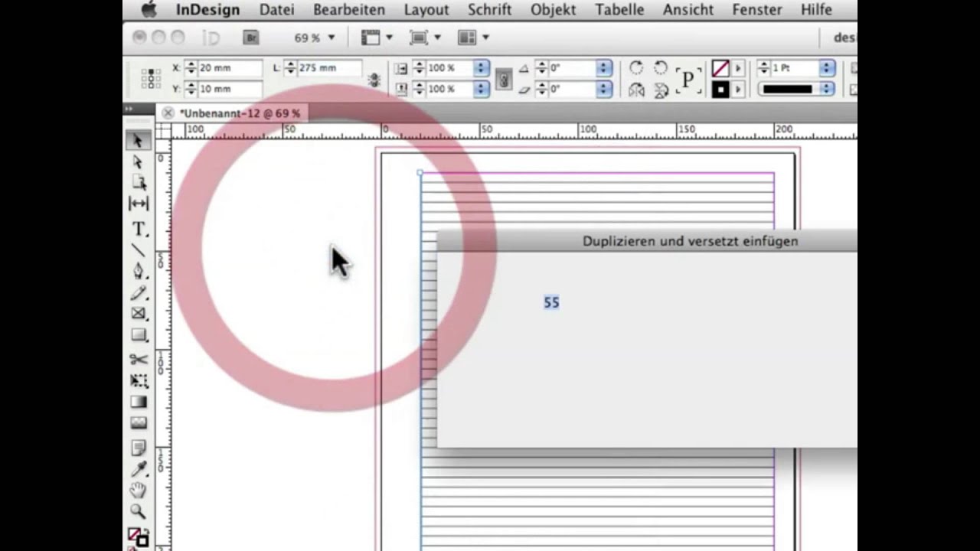Click the fill color black swatch
The width and height of the screenshot is (980, 551).
coord(720,90)
